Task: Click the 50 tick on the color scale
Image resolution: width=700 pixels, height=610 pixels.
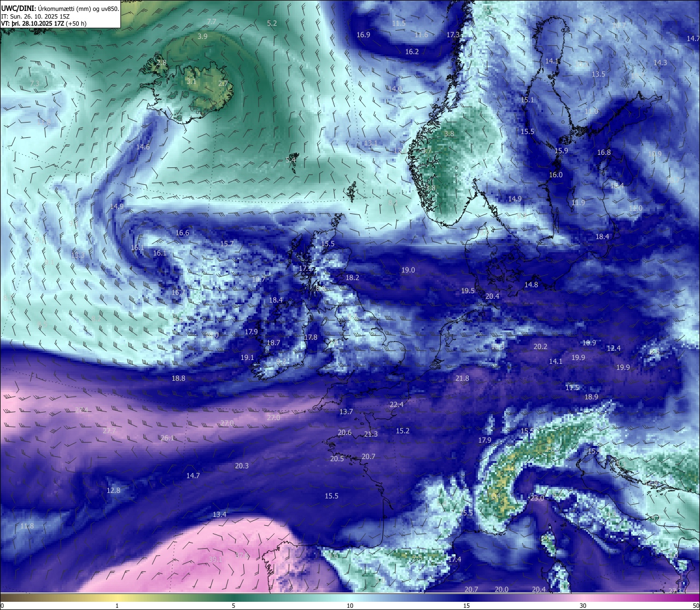Action: click(x=696, y=606)
